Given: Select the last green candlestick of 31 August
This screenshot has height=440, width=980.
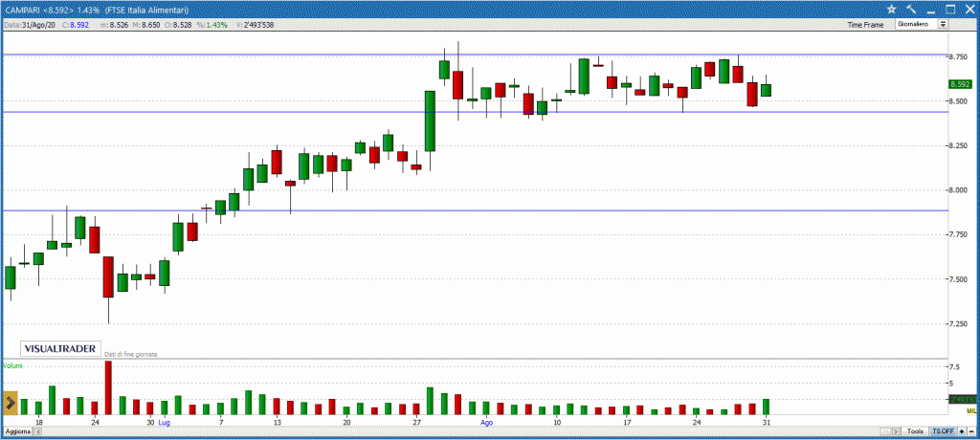Looking at the screenshot, I should pyautogui.click(x=766, y=90).
